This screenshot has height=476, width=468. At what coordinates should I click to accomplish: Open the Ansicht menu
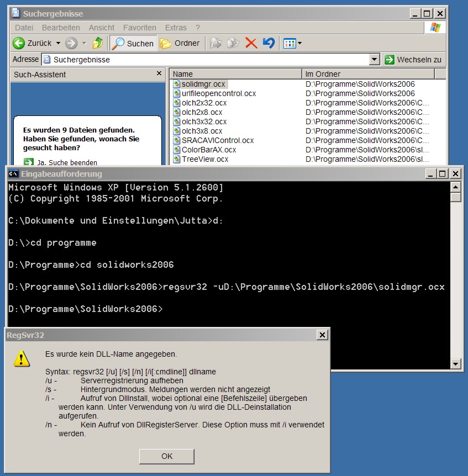[x=102, y=28]
